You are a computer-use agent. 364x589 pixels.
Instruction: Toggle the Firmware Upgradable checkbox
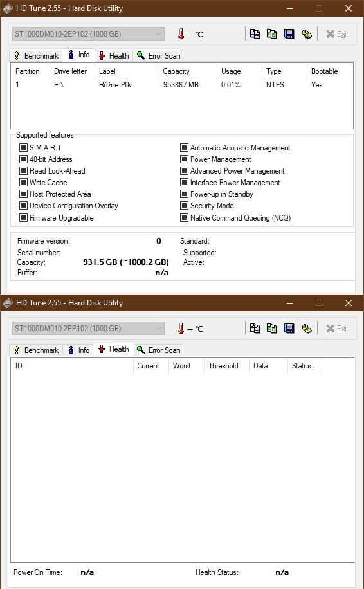point(23,217)
